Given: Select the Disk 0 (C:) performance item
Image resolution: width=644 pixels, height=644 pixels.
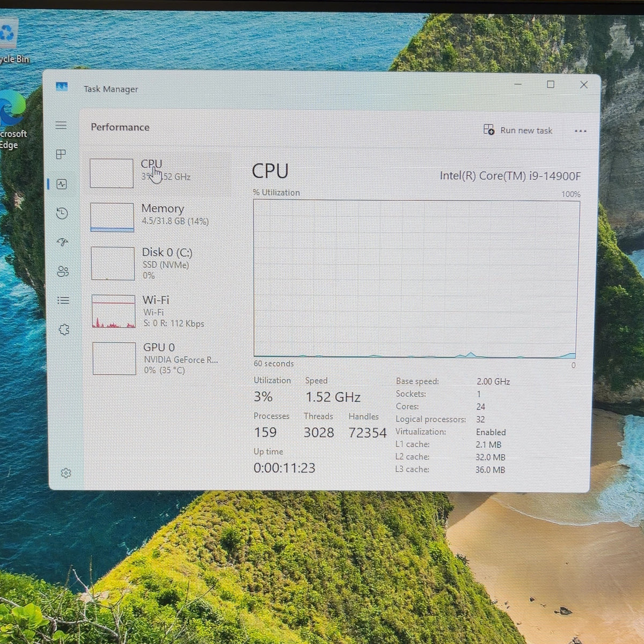Looking at the screenshot, I should click(161, 264).
